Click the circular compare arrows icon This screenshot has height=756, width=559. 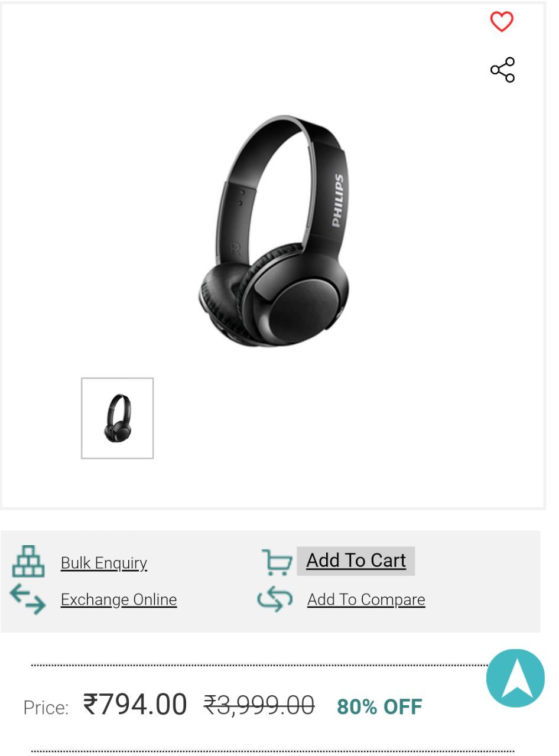click(275, 599)
